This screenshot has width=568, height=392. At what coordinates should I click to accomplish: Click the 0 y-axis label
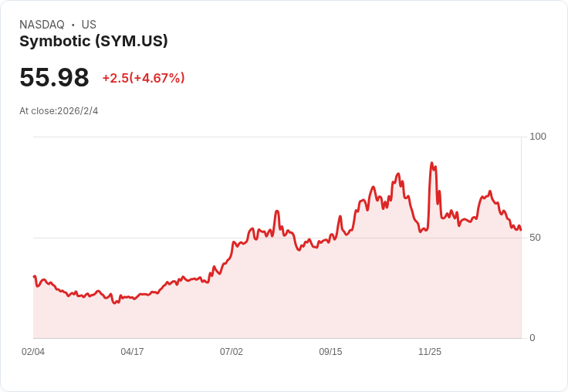pos(532,338)
